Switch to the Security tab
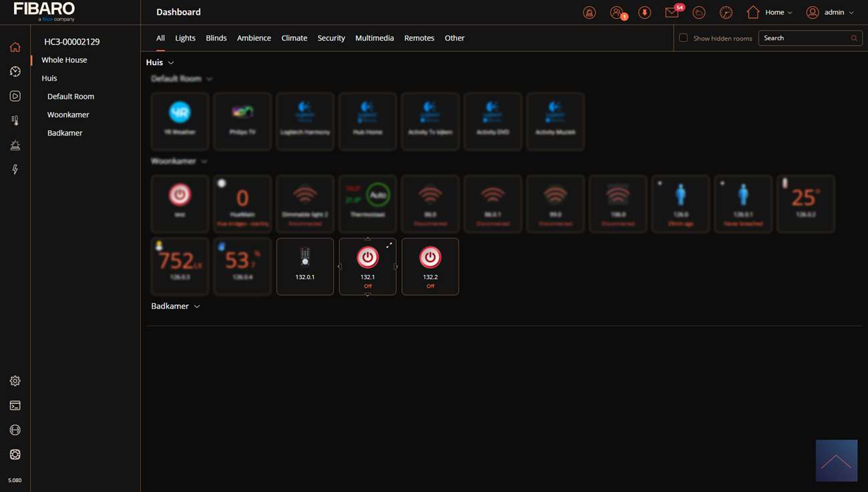This screenshot has height=492, width=868. click(x=331, y=38)
